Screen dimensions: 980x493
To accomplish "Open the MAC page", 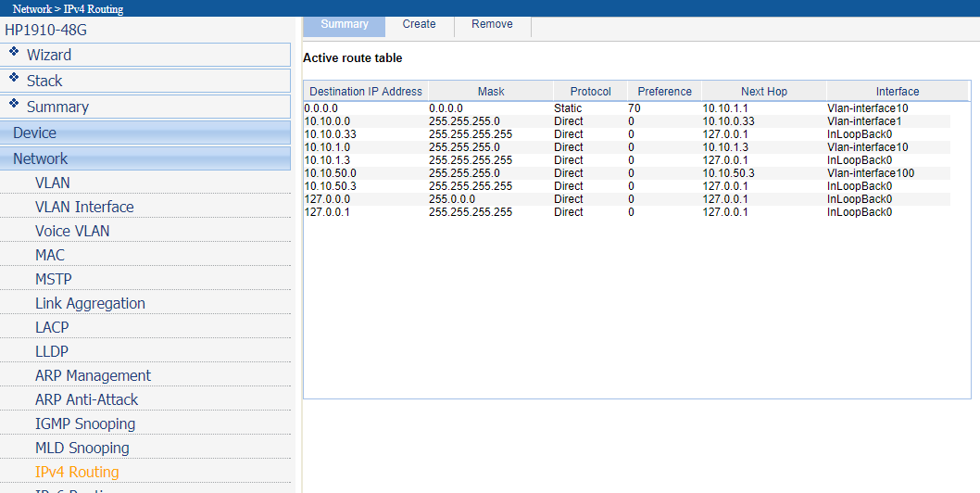I will coord(50,255).
